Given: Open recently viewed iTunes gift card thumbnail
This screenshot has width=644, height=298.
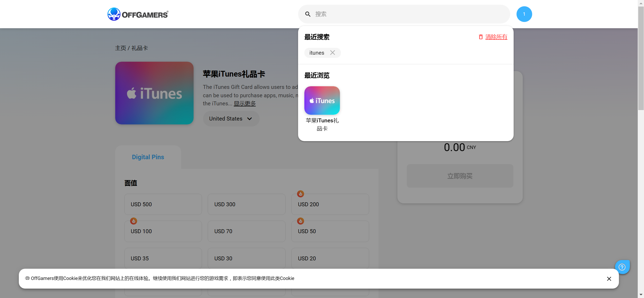Looking at the screenshot, I should 322,100.
